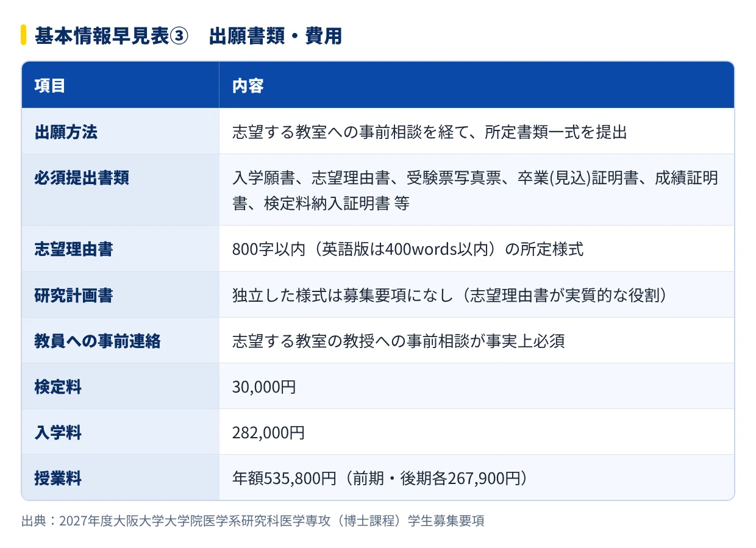Viewport: 756px width, 548px height.
Task: Click the cell listing 入学願書、志望理由書、受験票写真票
Action: (x=476, y=190)
